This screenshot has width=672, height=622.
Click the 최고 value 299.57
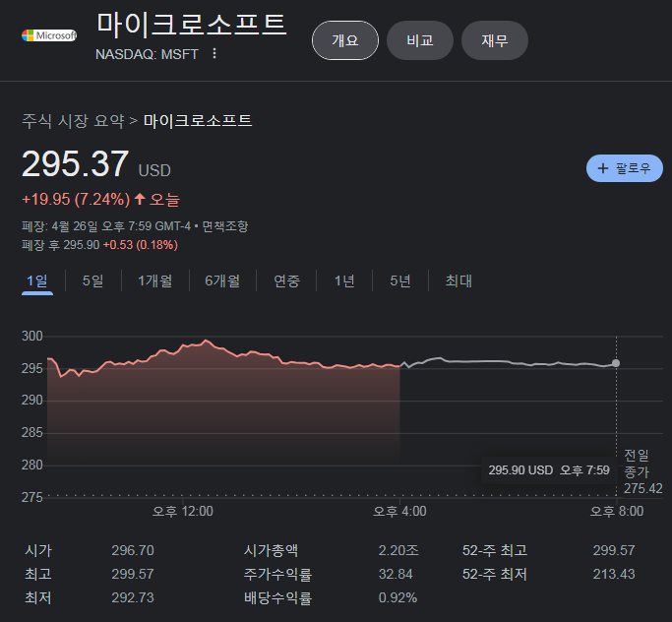[x=133, y=574]
